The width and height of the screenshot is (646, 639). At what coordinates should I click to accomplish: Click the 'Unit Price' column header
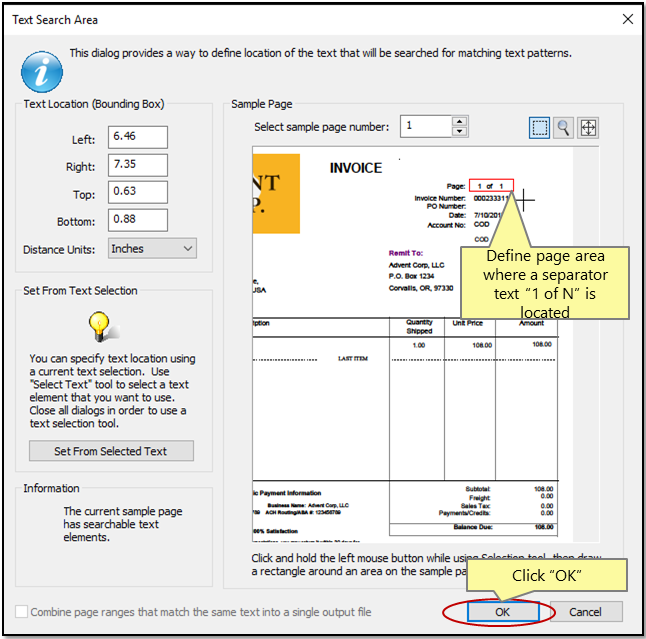(467, 323)
